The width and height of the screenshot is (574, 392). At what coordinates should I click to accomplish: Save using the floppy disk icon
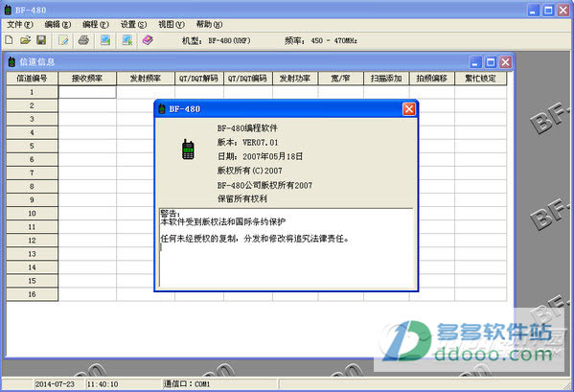41,40
